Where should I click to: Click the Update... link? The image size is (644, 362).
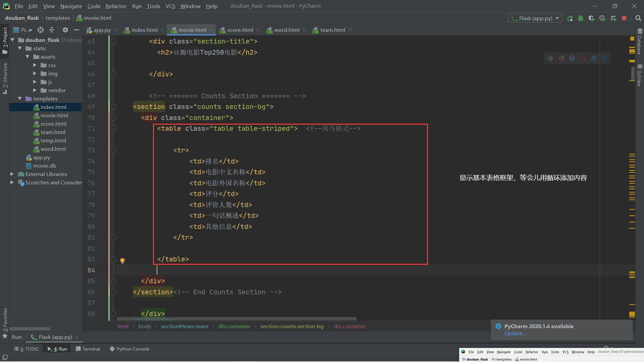515,334
